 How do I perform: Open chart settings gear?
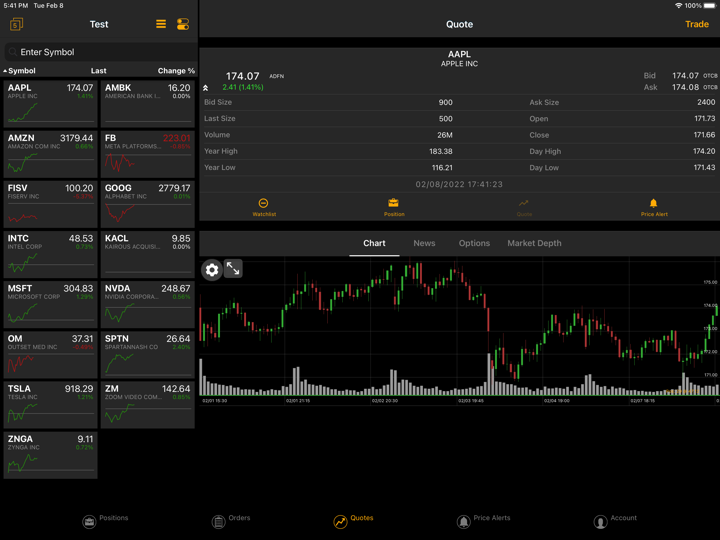click(x=212, y=269)
